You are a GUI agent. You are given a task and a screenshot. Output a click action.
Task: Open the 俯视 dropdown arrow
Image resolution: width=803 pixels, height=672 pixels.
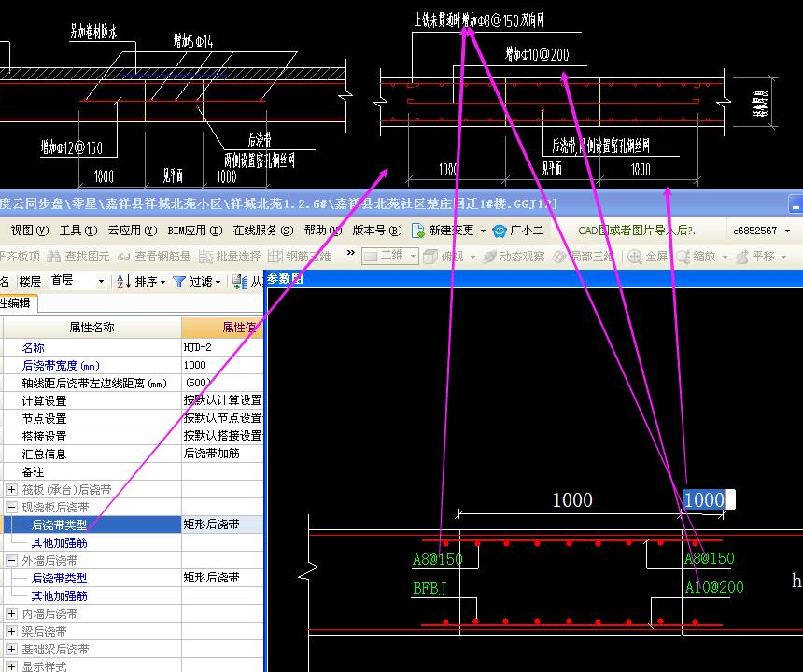pyautogui.click(x=472, y=257)
